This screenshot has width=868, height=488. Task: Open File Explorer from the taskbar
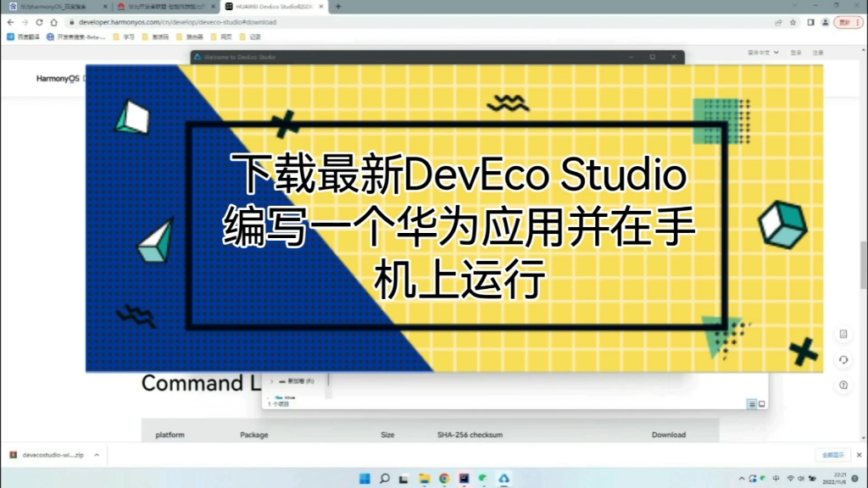(x=424, y=479)
